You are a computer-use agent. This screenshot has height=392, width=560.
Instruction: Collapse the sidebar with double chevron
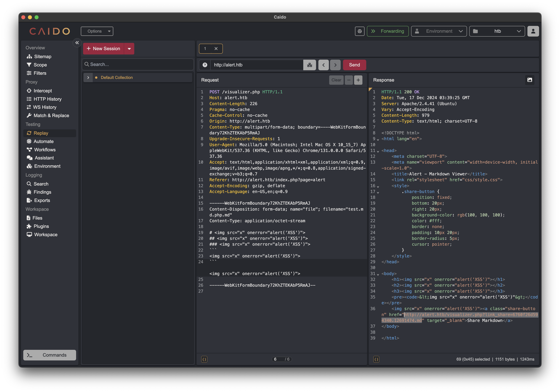pyautogui.click(x=77, y=43)
